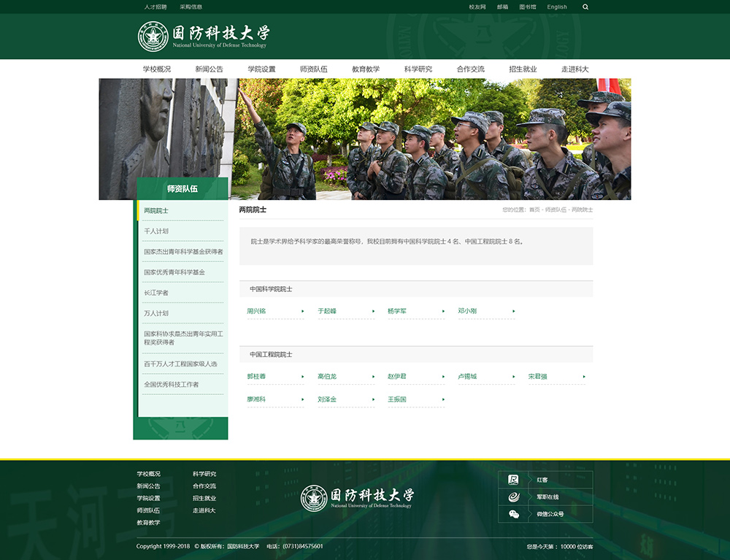Open the 图书馆 library link

click(x=527, y=7)
